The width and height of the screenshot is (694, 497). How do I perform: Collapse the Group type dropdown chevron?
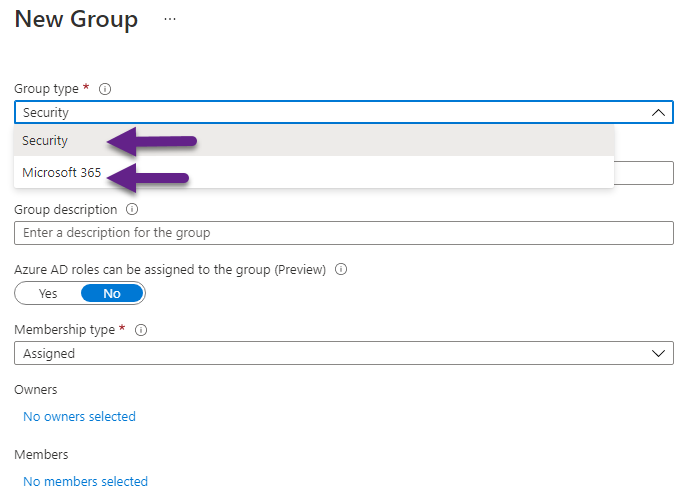[x=657, y=113]
